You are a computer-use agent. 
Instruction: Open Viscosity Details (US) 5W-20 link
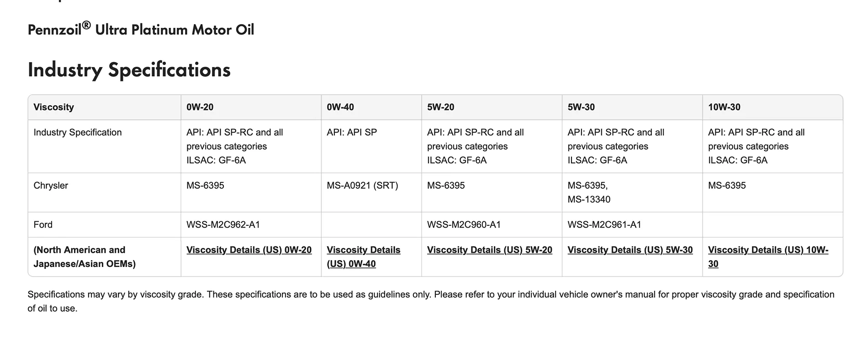pyautogui.click(x=489, y=250)
